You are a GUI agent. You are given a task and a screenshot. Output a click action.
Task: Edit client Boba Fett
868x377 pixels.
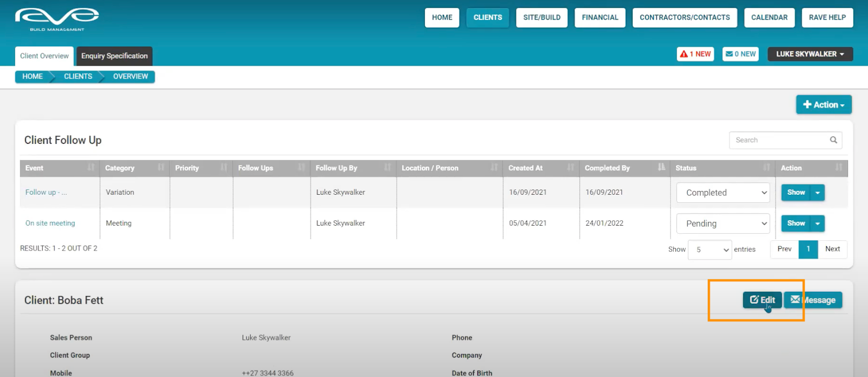pyautogui.click(x=762, y=300)
